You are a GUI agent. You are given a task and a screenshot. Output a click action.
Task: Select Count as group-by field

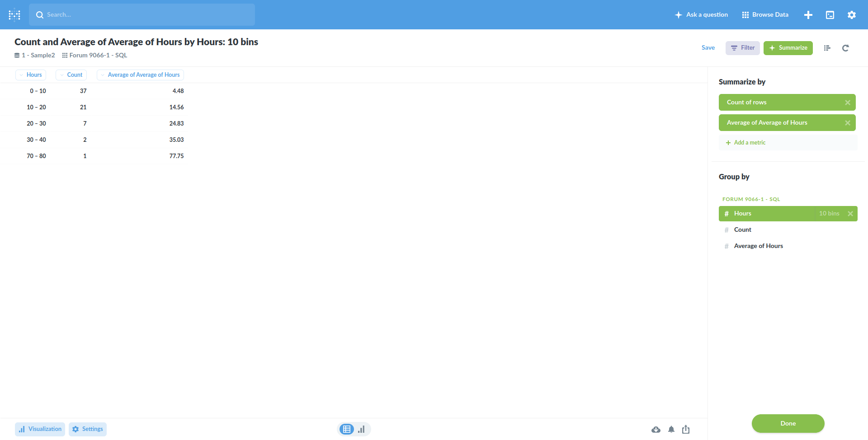[788, 230]
